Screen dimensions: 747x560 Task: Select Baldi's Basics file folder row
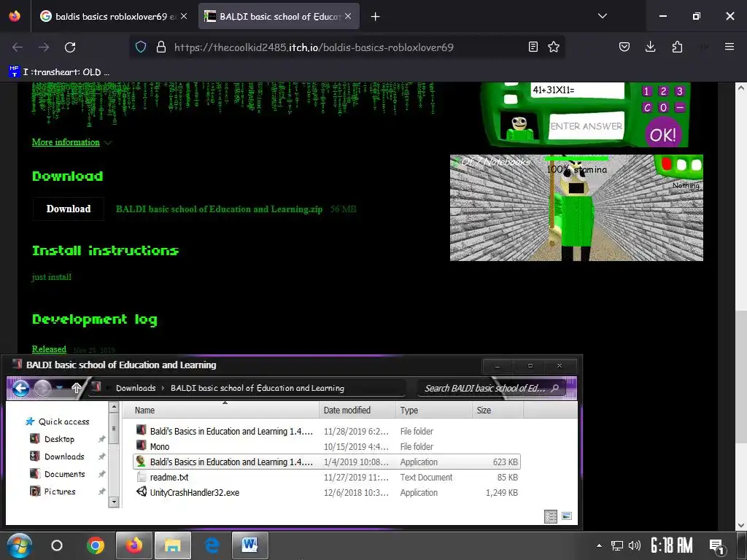click(326, 432)
